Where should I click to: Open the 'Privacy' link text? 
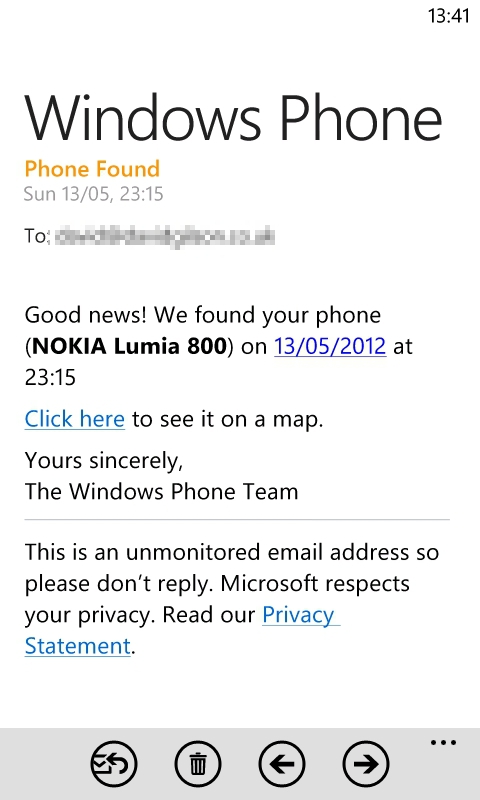pos(301,615)
